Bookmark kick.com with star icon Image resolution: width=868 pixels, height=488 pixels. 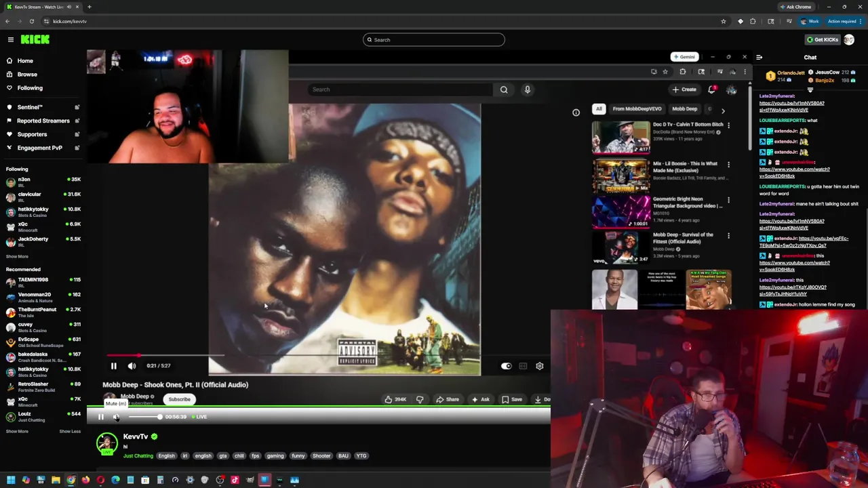click(x=724, y=22)
